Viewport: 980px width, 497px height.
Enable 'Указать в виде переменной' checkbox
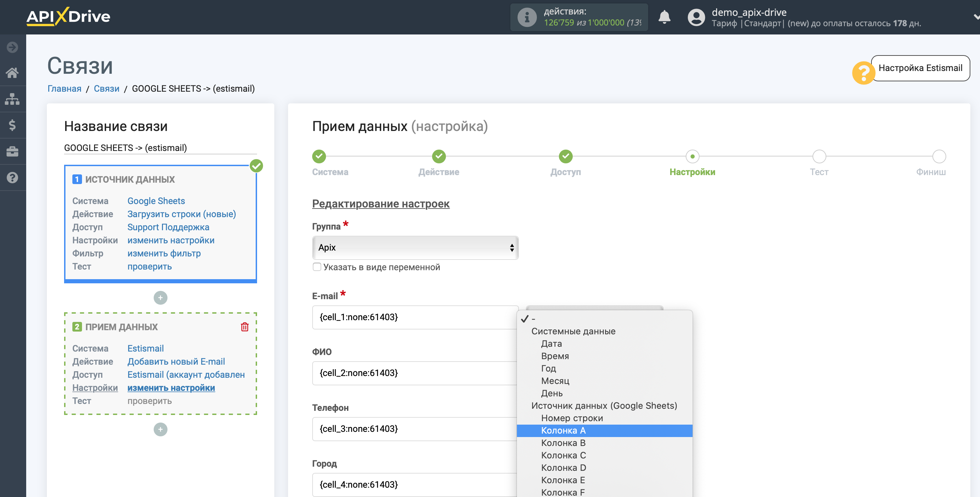(317, 267)
